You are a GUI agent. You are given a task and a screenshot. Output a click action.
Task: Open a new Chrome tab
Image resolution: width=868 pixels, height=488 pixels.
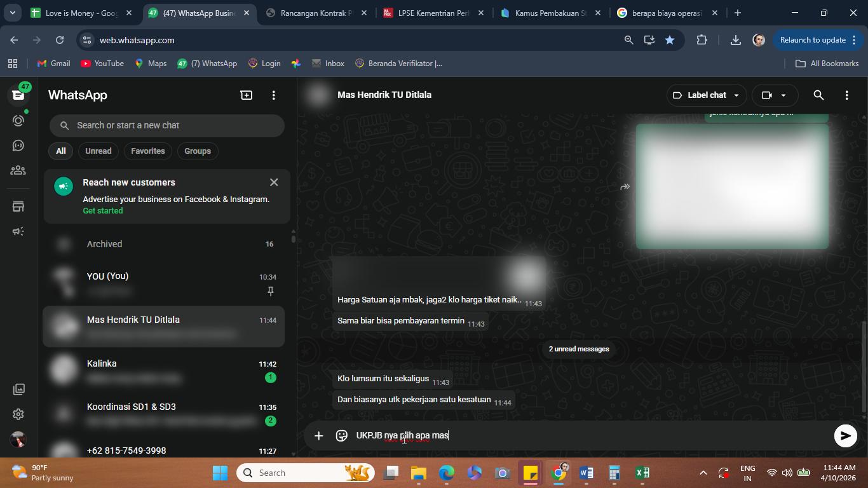coord(737,13)
